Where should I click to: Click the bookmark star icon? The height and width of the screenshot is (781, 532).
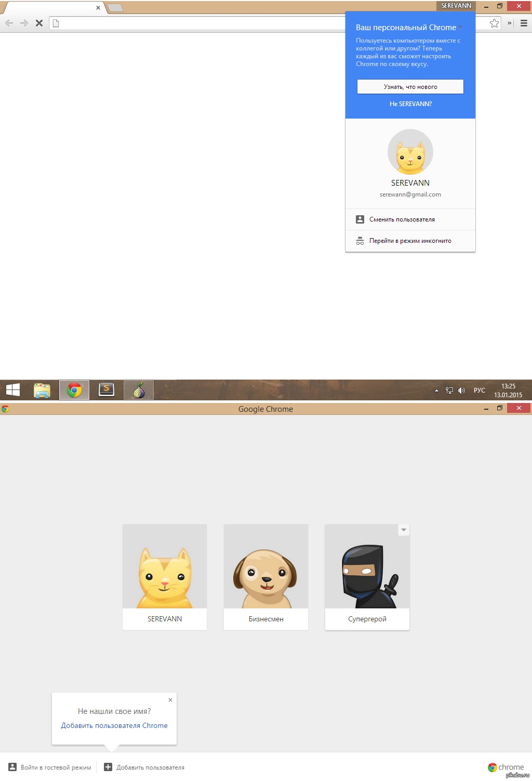[x=494, y=23]
